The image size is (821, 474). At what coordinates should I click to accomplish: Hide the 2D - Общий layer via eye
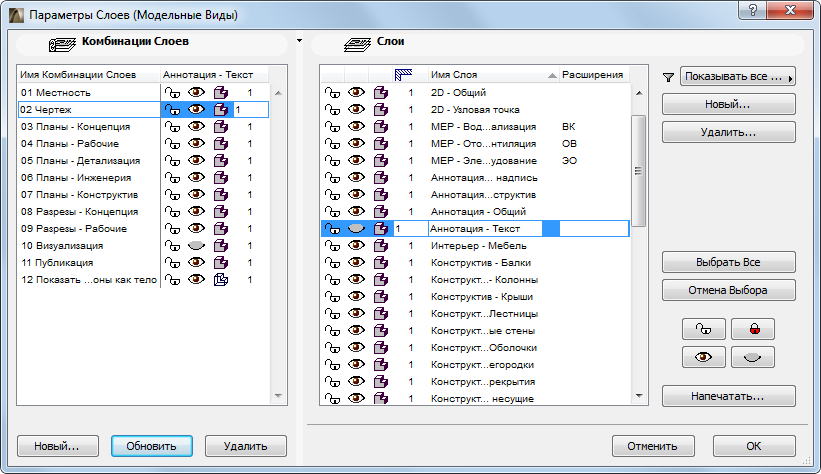356,93
